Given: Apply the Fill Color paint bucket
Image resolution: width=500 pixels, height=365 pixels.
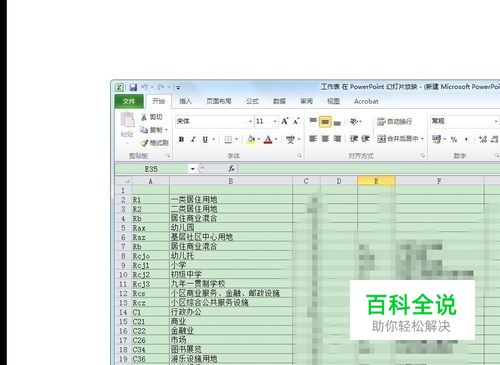Looking at the screenshot, I should [251, 139].
